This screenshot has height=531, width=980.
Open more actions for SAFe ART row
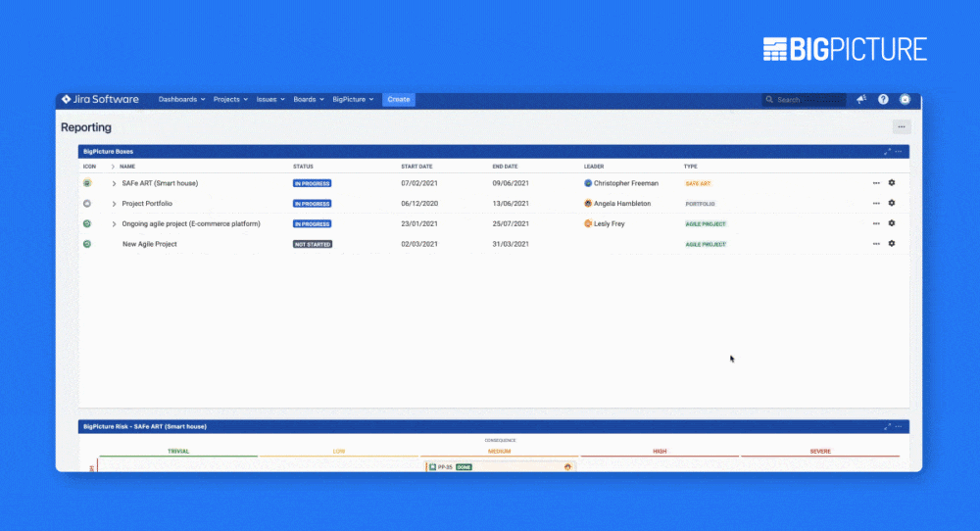coord(876,183)
